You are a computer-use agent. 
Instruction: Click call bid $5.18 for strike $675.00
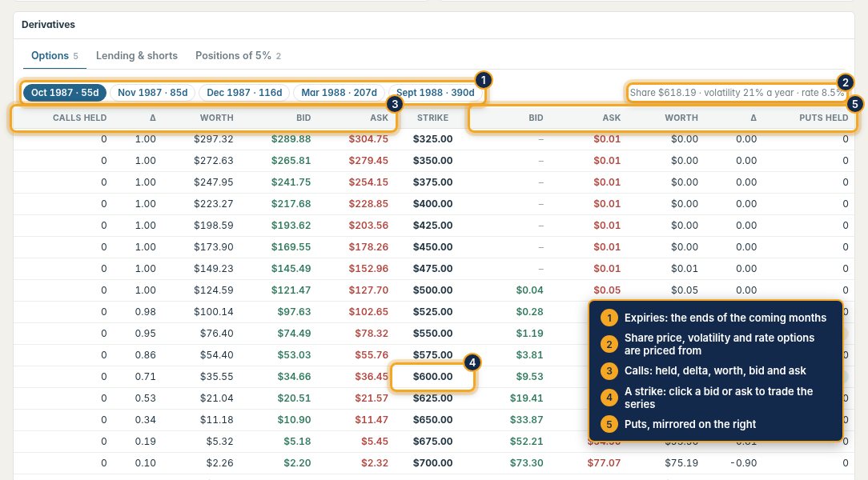tap(297, 441)
